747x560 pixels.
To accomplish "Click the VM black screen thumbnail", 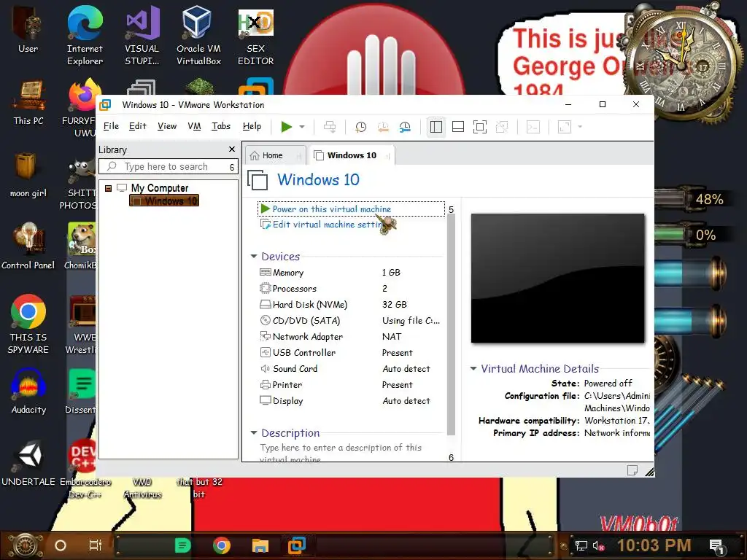I will click(x=557, y=278).
